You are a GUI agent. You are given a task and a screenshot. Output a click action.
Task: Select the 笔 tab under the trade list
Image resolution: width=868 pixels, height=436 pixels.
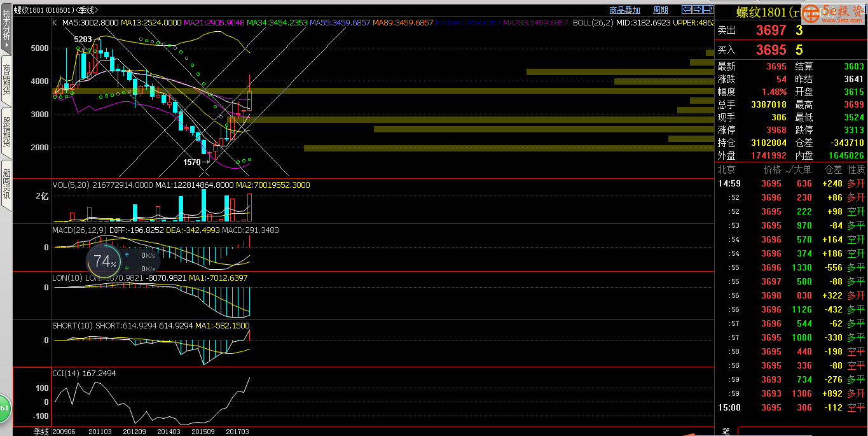[x=726, y=432]
